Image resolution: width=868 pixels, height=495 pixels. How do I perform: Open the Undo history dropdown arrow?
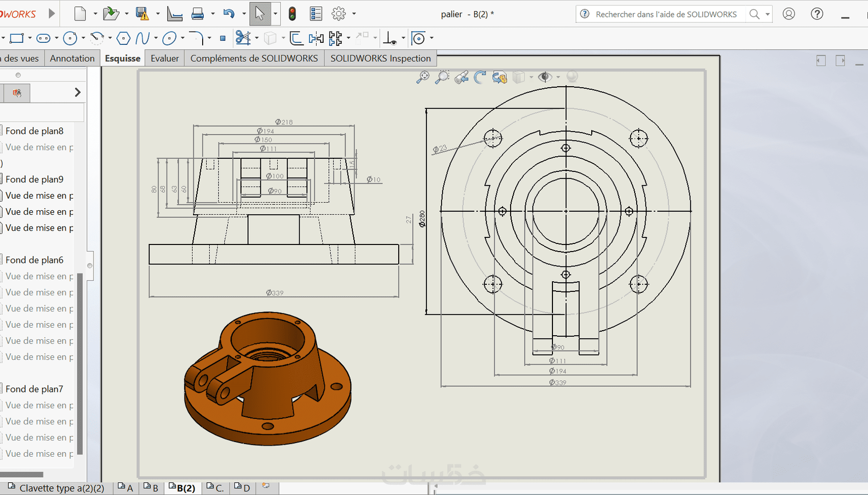pos(244,14)
